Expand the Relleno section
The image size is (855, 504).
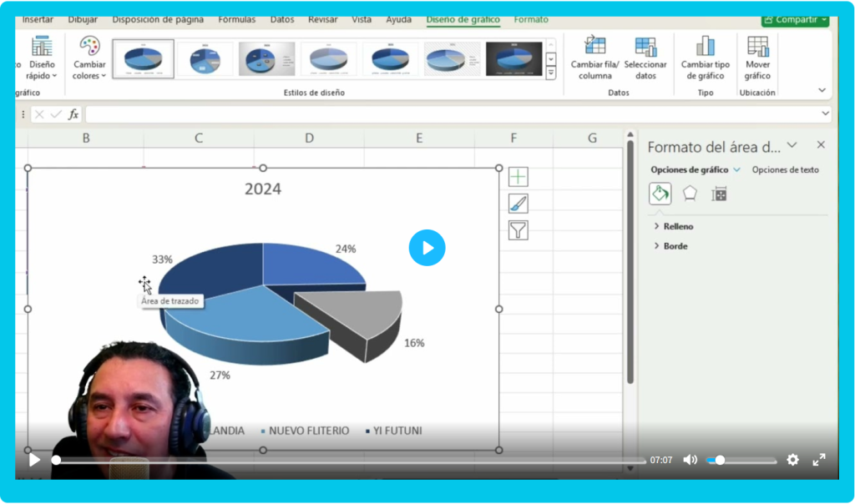677,226
